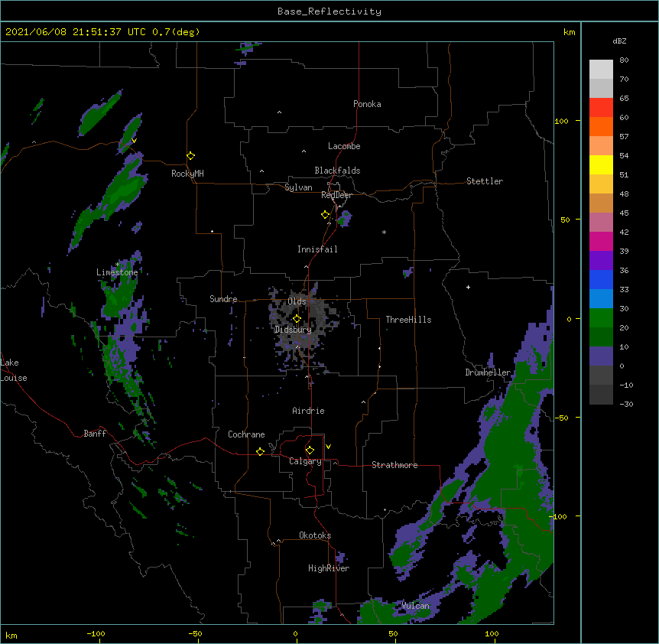Select the blue 36-33 dBZ legend swatch
This screenshot has height=644, width=659.
[601, 279]
